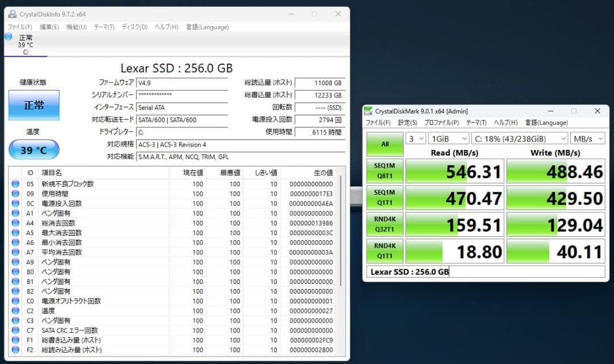Image resolution: width=614 pixels, height=364 pixels.
Task: Open the MB/s unit dropdown
Action: 588,139
